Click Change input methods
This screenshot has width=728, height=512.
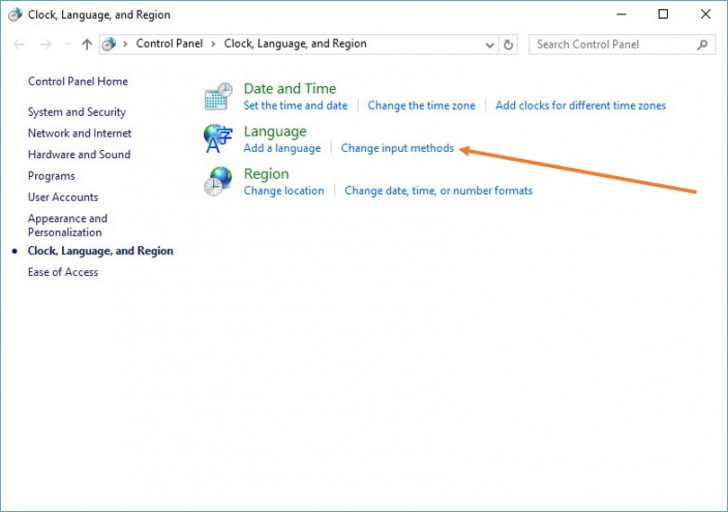[x=397, y=148]
